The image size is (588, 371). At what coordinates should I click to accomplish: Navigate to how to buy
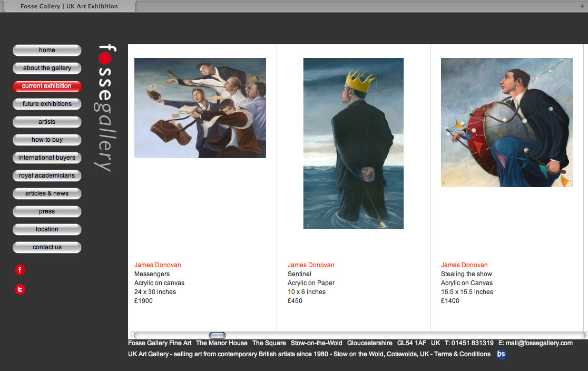pyautogui.click(x=47, y=140)
